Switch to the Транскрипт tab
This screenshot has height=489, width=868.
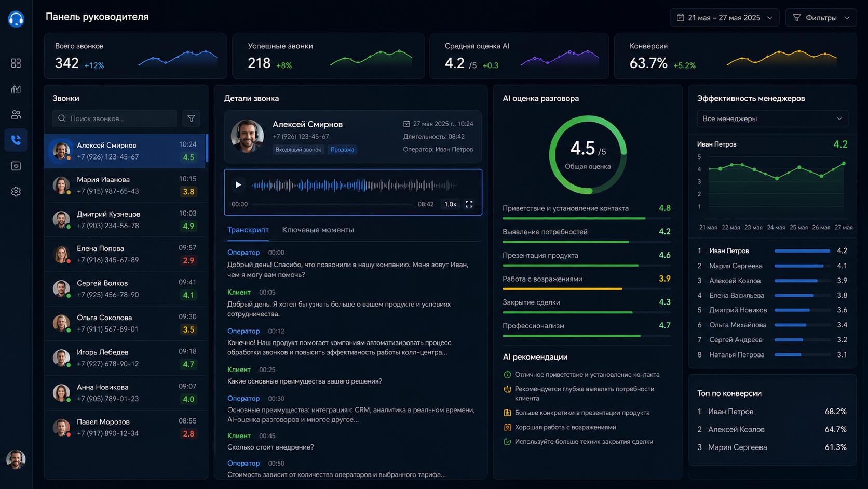click(248, 230)
